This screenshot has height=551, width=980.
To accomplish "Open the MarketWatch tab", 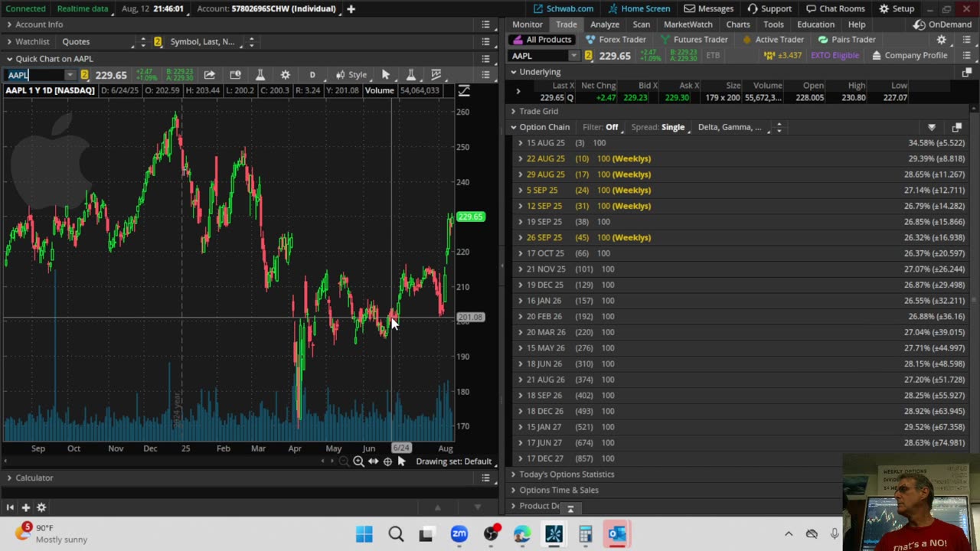I will click(688, 24).
